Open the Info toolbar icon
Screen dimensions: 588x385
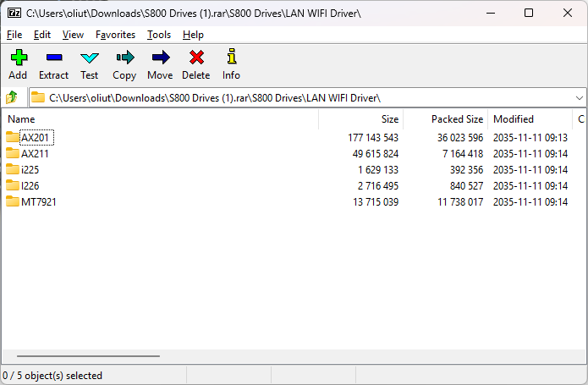tap(231, 58)
